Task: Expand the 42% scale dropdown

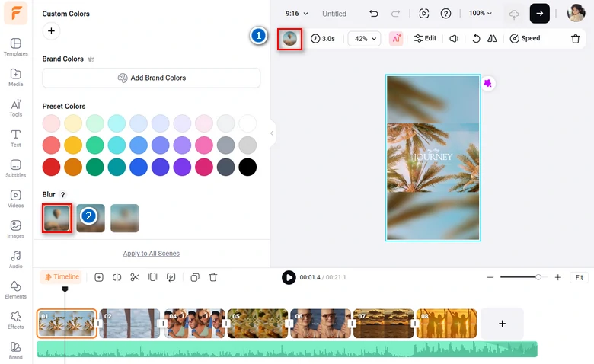Action: point(365,38)
